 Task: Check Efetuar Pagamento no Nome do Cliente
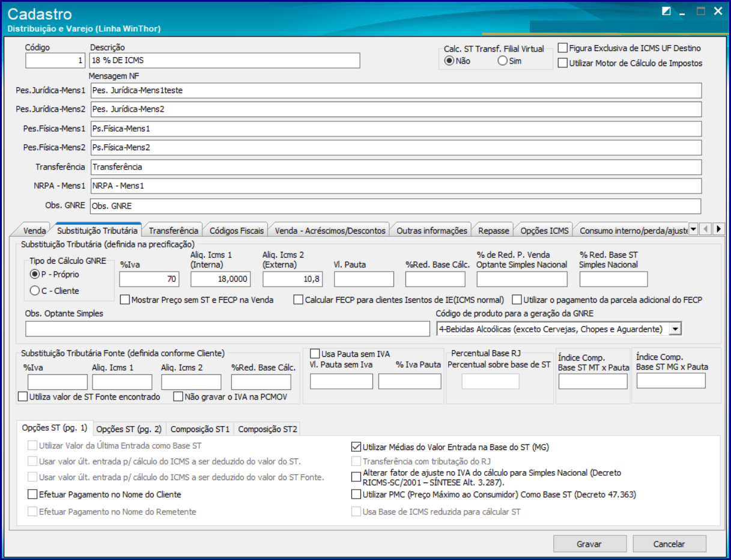pos(105,495)
